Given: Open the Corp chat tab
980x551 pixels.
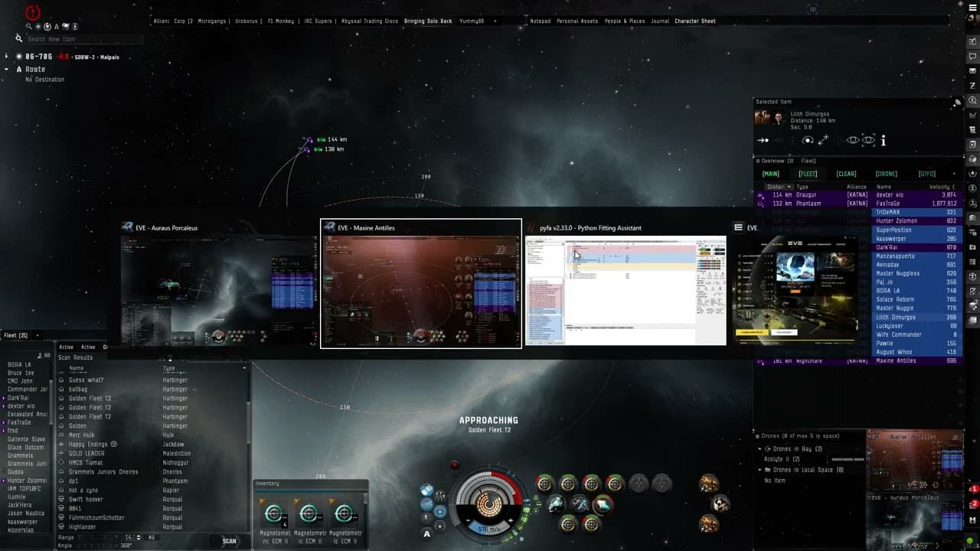Looking at the screenshot, I should tap(183, 21).
